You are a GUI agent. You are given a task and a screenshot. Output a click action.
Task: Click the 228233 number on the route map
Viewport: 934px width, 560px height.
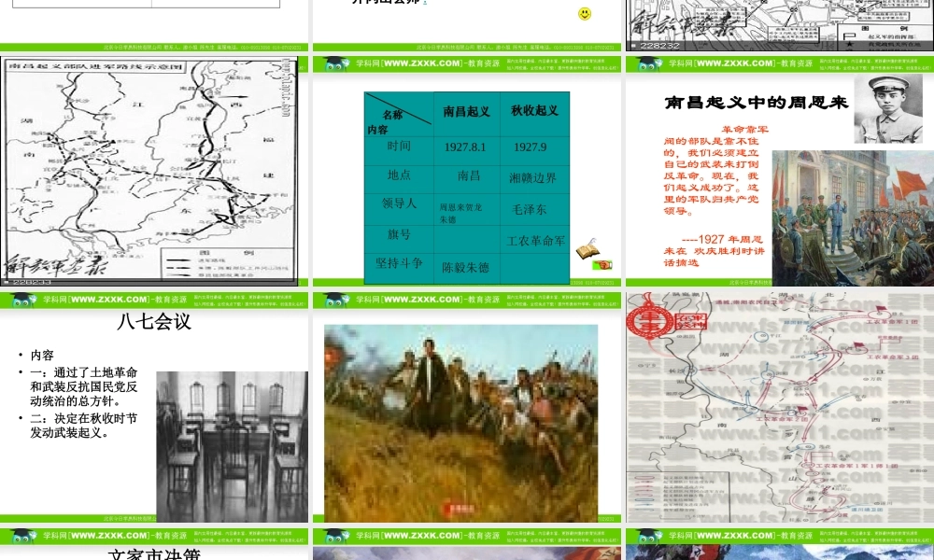[32, 283]
